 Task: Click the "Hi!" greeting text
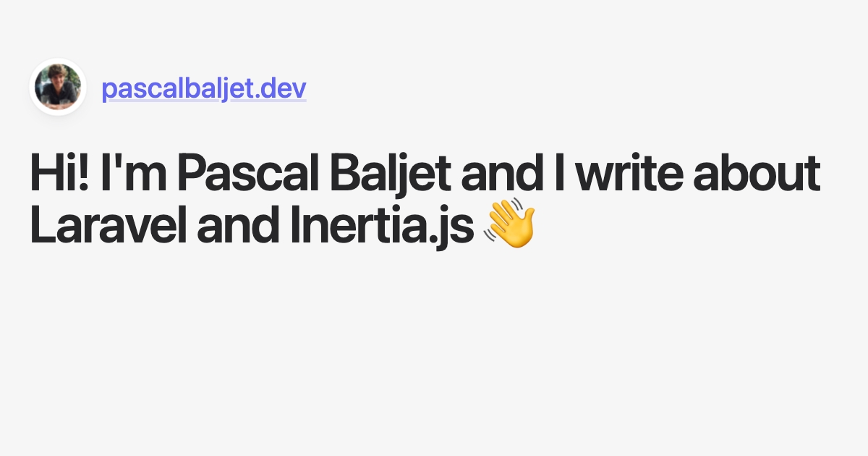(x=60, y=174)
